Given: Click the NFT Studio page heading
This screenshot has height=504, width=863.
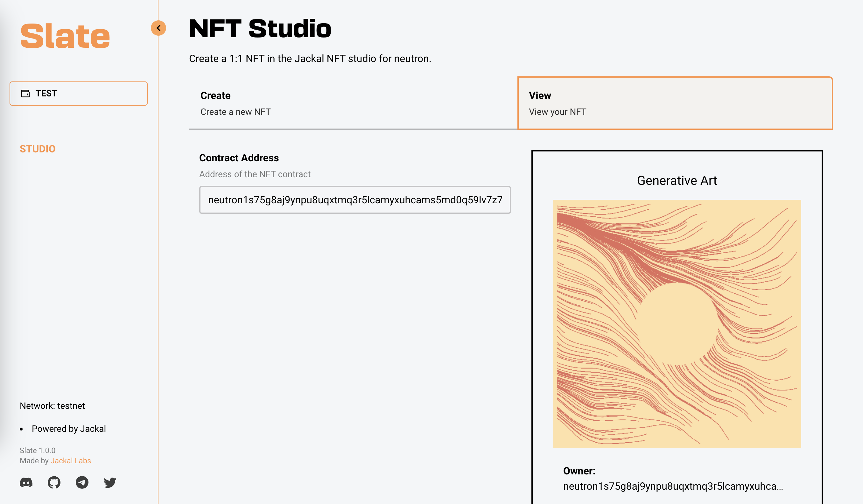Looking at the screenshot, I should coord(260,28).
